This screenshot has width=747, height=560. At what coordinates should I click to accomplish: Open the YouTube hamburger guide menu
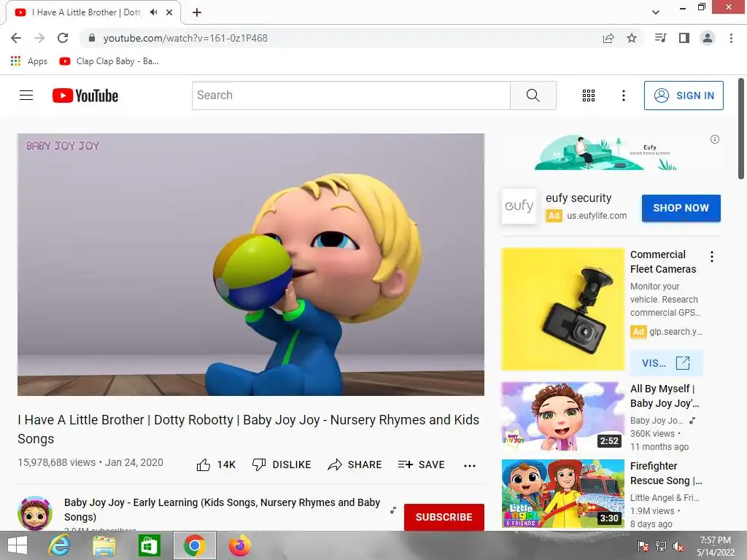[x=26, y=96]
